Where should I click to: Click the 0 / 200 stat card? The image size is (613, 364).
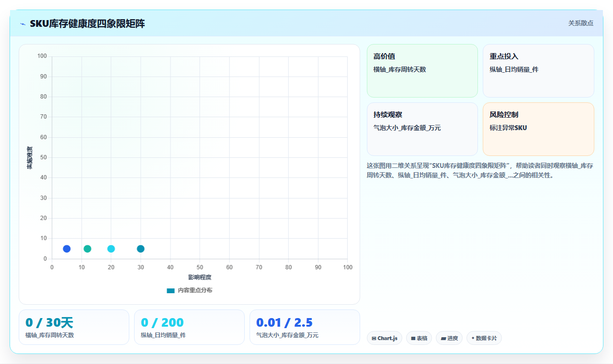pos(189,327)
